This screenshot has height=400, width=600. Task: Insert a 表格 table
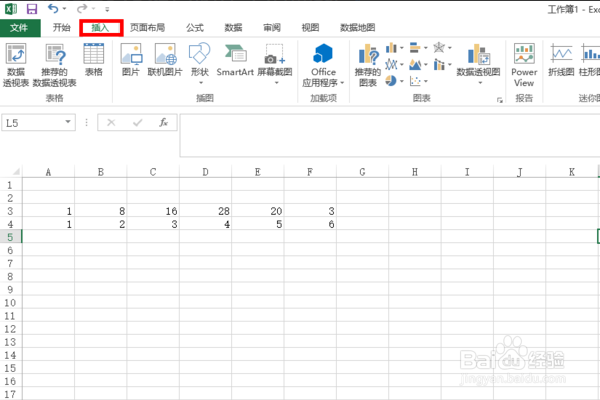click(94, 60)
